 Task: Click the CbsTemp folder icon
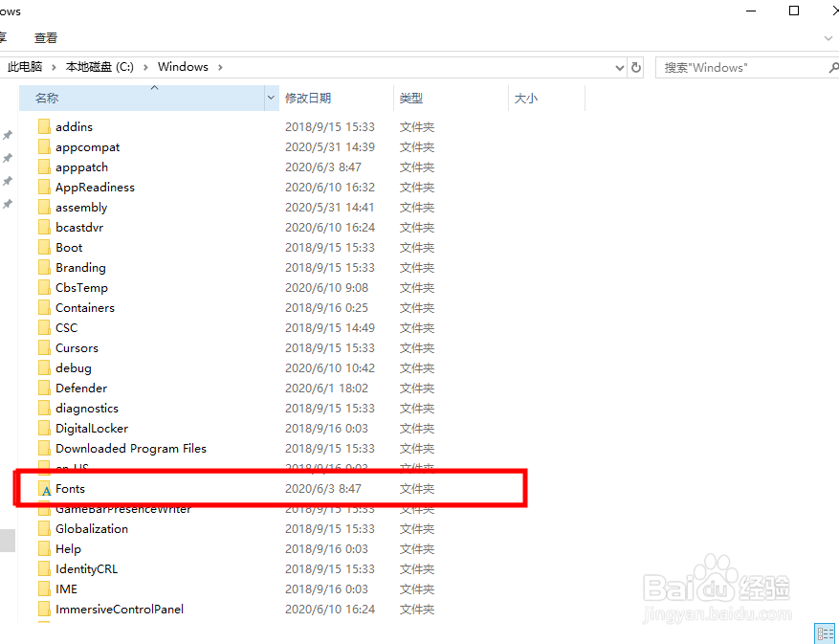tap(44, 287)
